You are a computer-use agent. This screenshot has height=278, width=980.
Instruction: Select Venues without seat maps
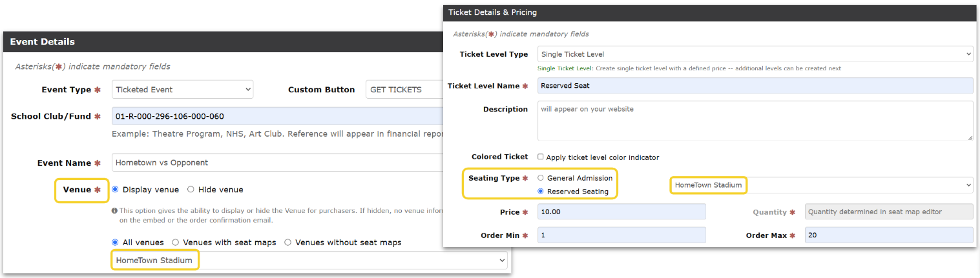pyautogui.click(x=288, y=243)
